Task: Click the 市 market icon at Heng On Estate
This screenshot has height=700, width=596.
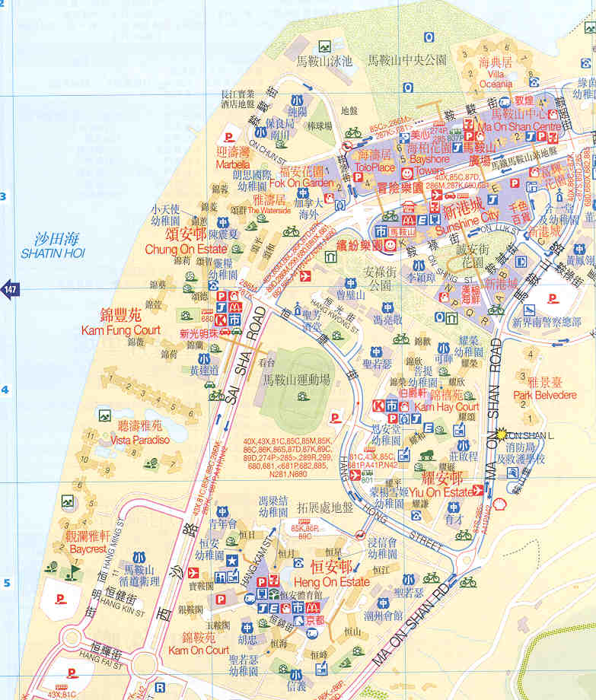Action: (298, 608)
